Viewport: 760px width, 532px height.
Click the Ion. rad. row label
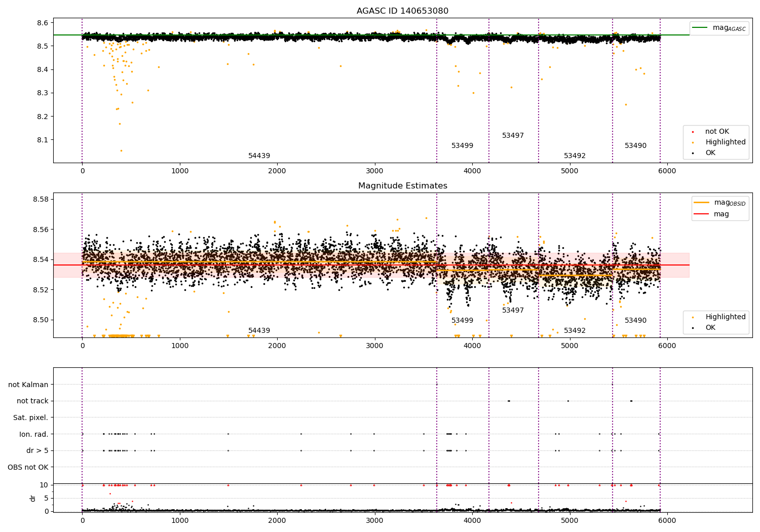pyautogui.click(x=34, y=434)
